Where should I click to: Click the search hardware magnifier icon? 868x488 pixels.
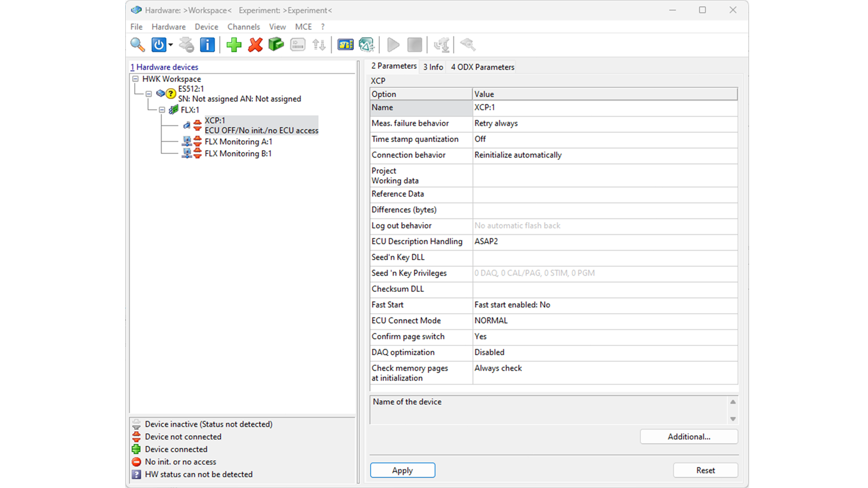tap(137, 45)
